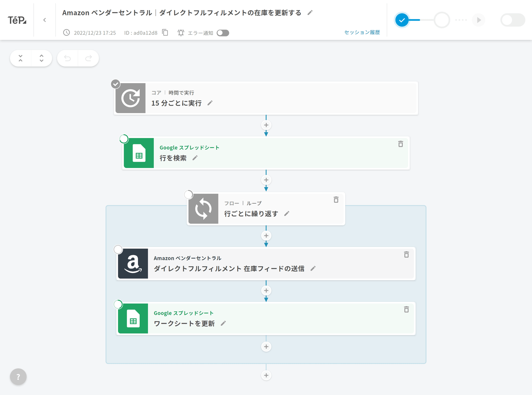Expand all steps

[x=42, y=58]
